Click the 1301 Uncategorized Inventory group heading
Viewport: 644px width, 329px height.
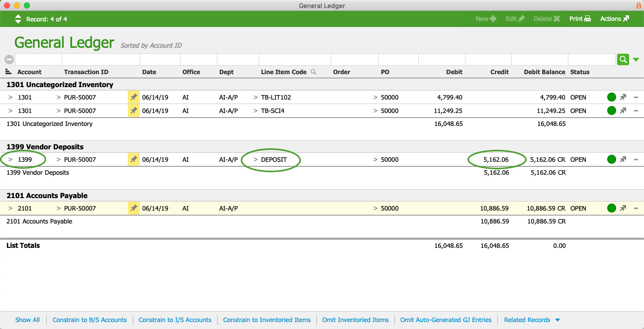pos(60,85)
